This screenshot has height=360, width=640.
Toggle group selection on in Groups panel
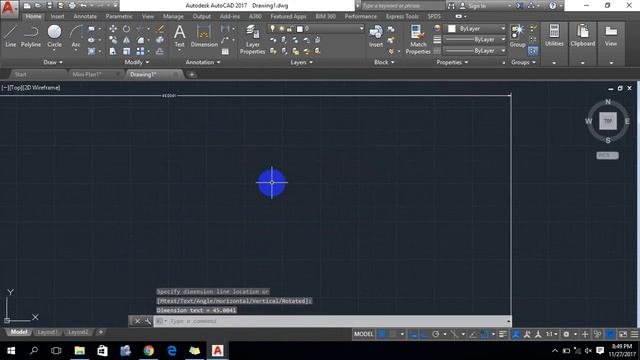coord(533,51)
